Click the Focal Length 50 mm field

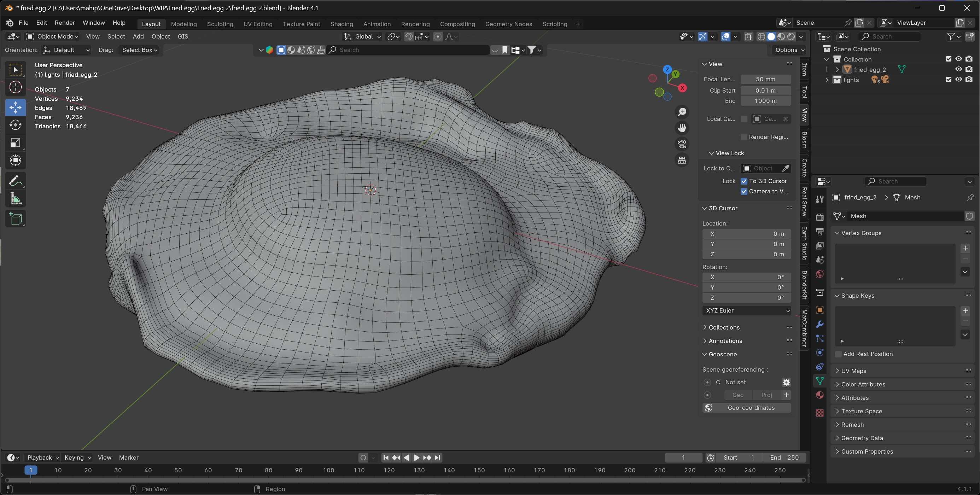pyautogui.click(x=765, y=79)
